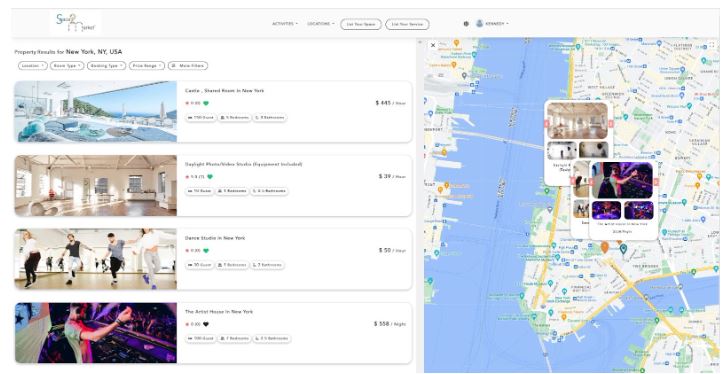The width and height of the screenshot is (725, 374).
Task: Click the user avatar icon beside KENNEDY
Action: (x=479, y=24)
